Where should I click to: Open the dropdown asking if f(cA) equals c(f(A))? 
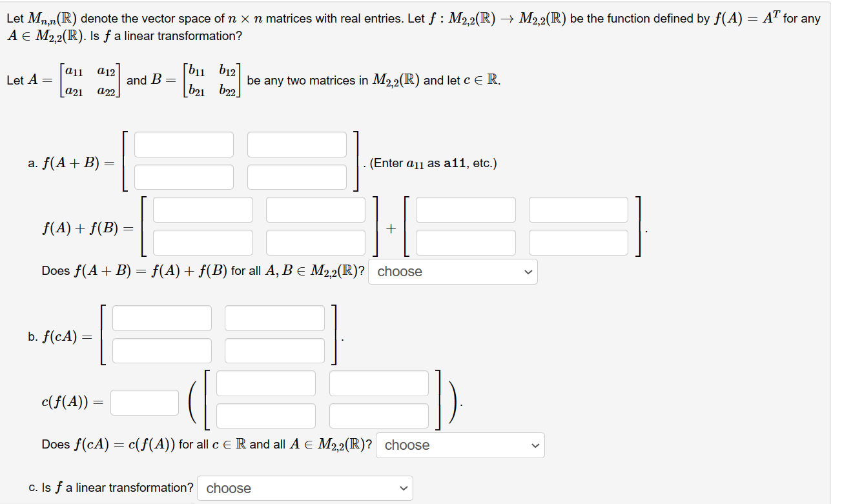click(x=460, y=445)
